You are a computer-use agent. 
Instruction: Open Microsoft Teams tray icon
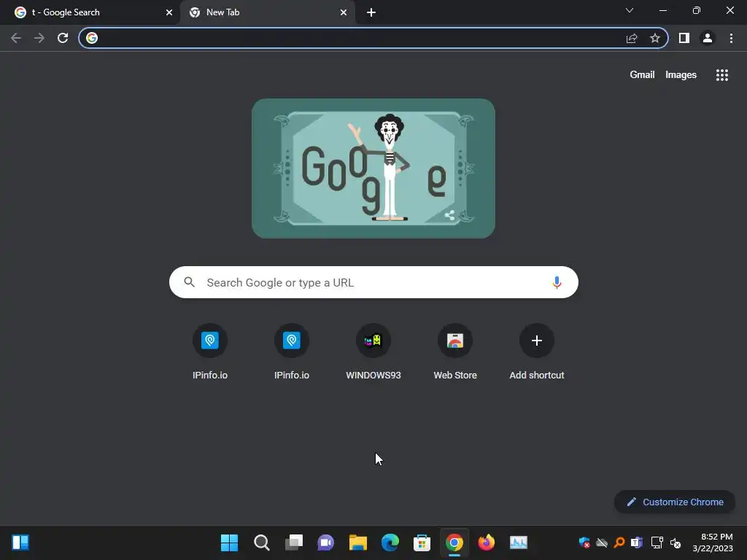637,542
